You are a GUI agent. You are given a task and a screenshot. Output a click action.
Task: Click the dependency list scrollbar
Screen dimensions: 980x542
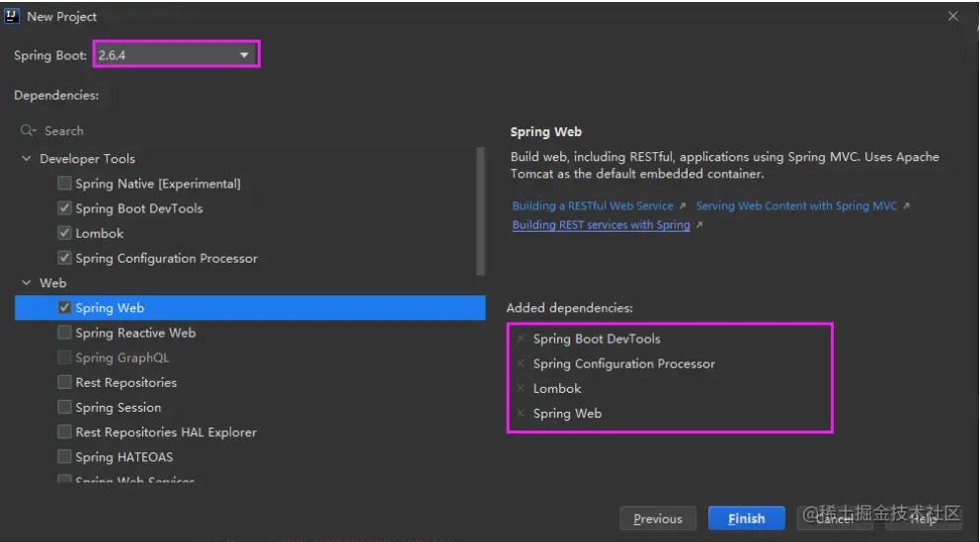(x=481, y=210)
